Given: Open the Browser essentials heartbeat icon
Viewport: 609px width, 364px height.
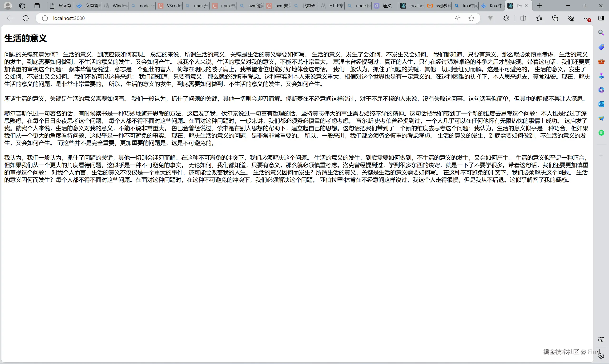Looking at the screenshot, I should tap(571, 18).
